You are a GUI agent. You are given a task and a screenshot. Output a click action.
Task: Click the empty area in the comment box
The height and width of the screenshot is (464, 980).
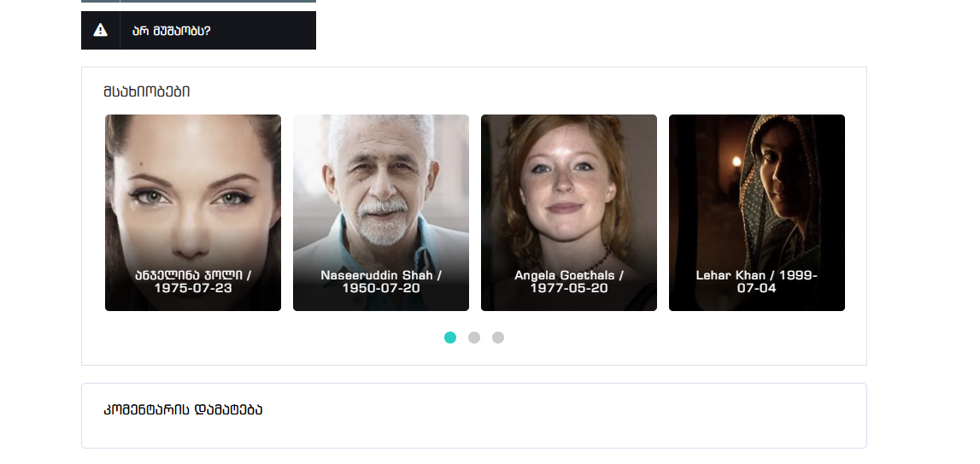[473, 432]
